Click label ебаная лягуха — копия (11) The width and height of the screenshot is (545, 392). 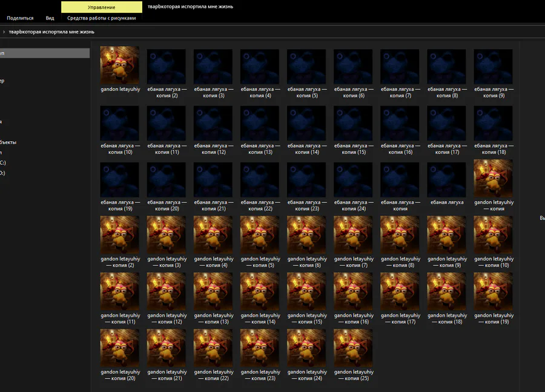pos(167,149)
